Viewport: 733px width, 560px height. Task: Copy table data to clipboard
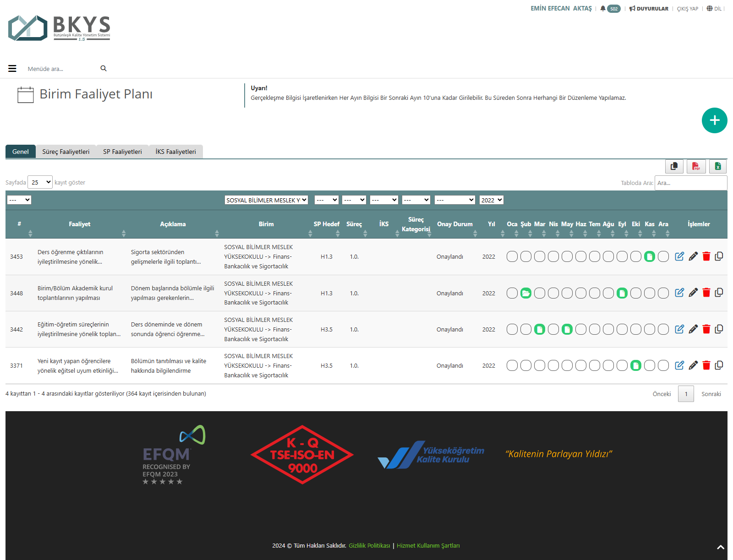(x=674, y=166)
